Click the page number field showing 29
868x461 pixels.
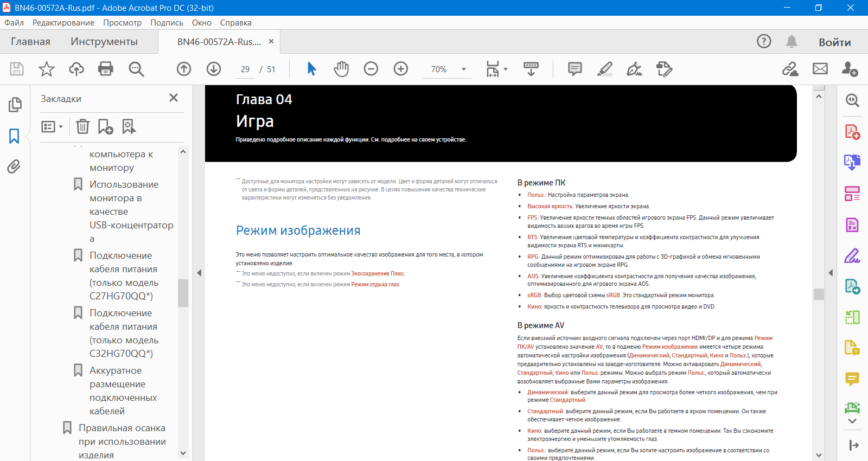click(245, 69)
